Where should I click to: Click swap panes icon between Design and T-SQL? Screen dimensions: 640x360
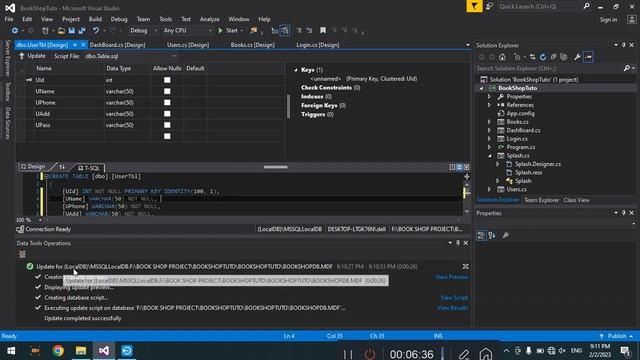[62, 167]
